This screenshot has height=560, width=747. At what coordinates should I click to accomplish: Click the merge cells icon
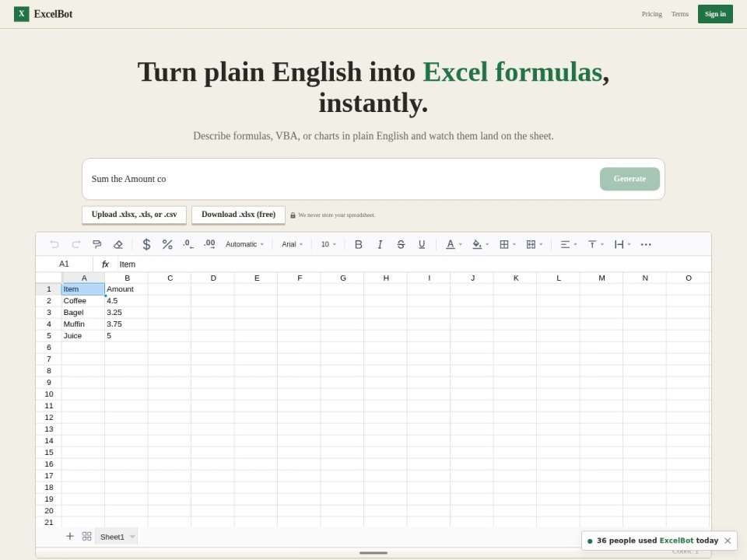point(531,244)
